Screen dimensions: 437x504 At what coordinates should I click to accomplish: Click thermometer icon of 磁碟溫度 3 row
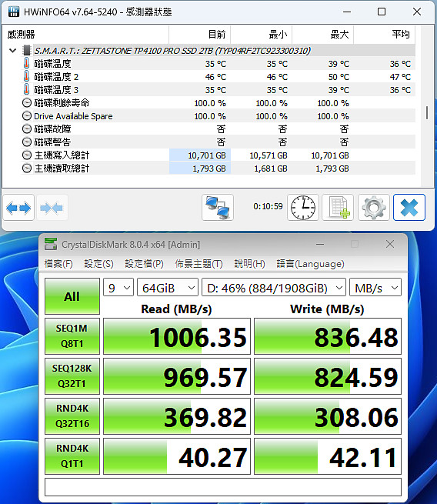[27, 90]
